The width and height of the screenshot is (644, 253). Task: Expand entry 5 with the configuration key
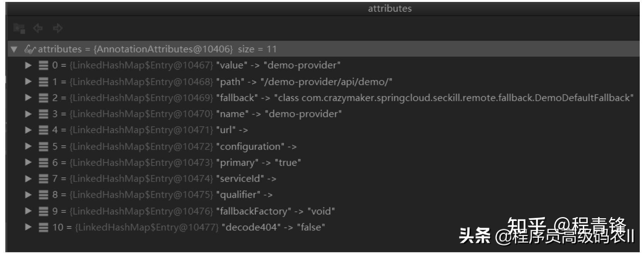[x=28, y=146]
